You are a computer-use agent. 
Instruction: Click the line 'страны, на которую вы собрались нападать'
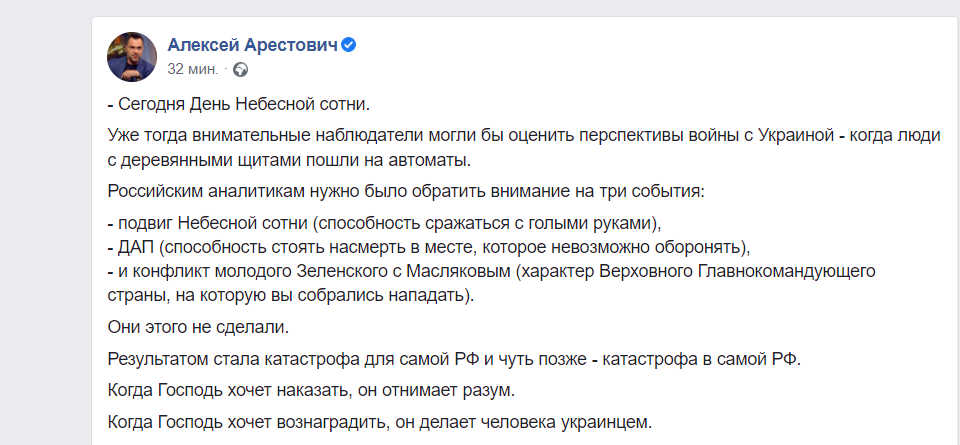291,296
